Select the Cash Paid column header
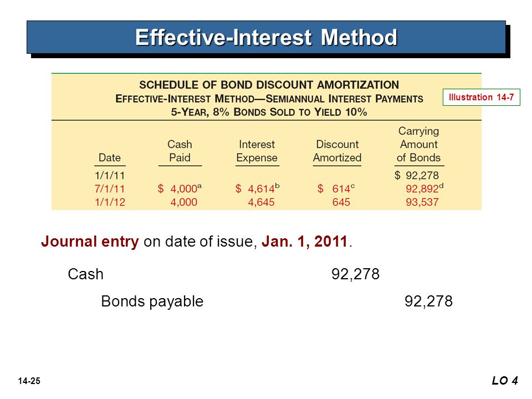Screen dimensions: 532x399 [180, 151]
